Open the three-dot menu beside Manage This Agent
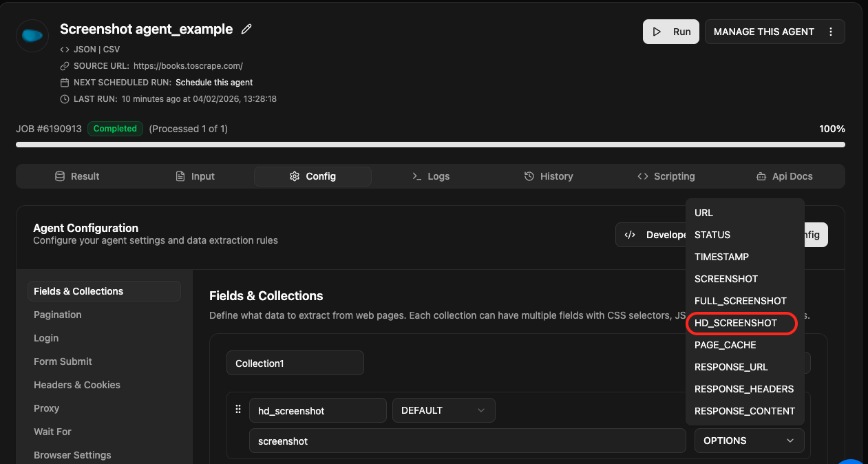 point(831,32)
